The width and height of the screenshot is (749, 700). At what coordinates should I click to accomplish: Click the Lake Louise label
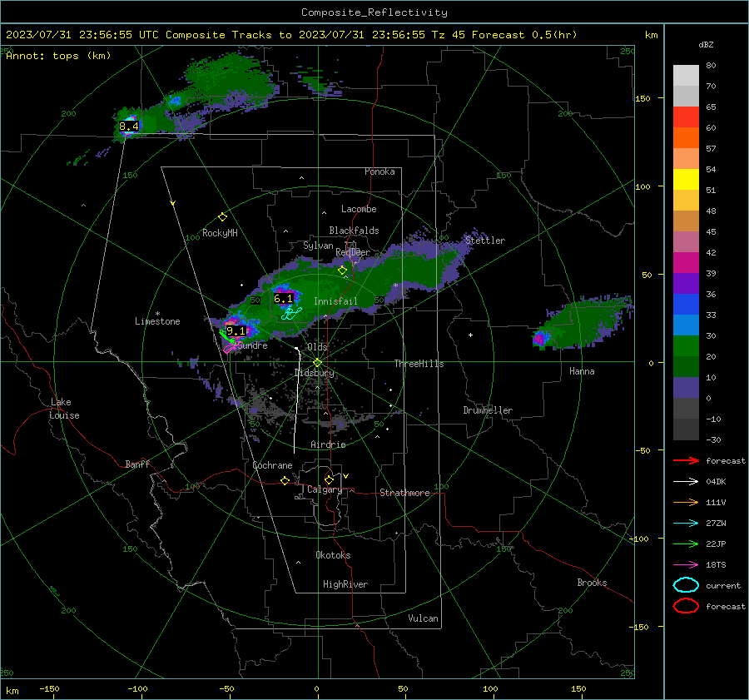[64, 409]
